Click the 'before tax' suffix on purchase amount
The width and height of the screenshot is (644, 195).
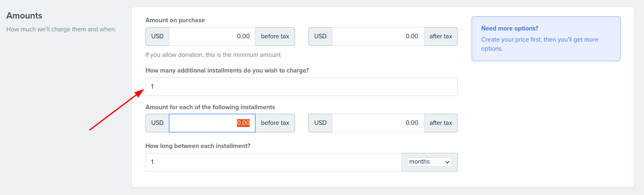[x=275, y=36]
